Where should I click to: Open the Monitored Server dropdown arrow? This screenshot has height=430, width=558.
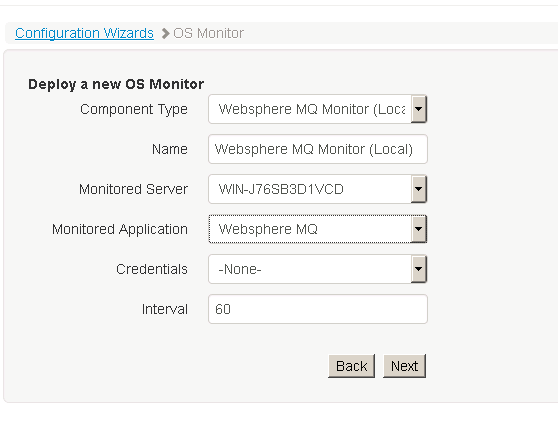tap(418, 189)
